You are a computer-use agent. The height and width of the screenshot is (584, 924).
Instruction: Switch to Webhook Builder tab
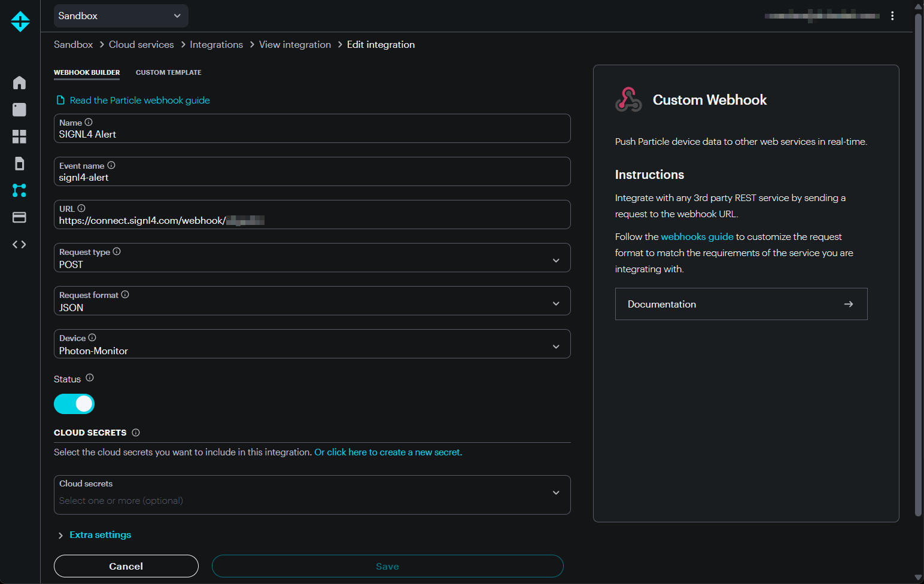[87, 72]
